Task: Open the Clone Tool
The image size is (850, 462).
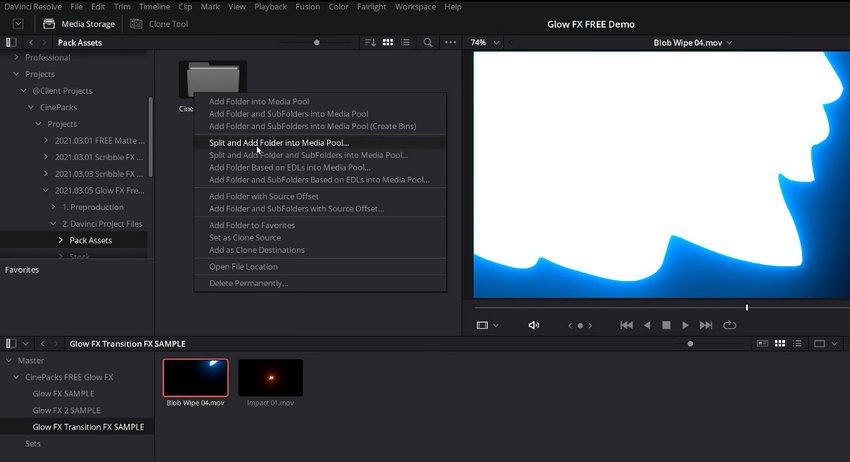Action: coord(159,24)
